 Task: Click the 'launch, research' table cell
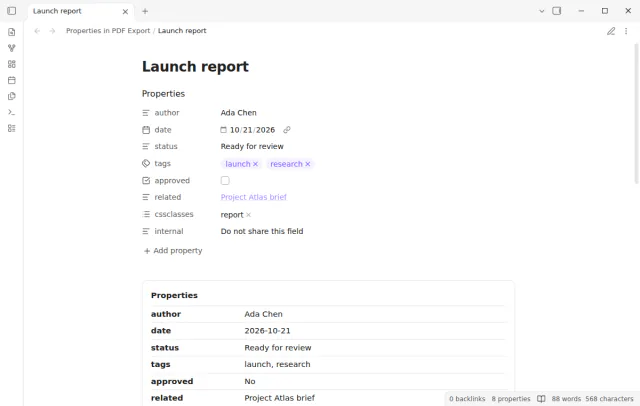pos(277,364)
